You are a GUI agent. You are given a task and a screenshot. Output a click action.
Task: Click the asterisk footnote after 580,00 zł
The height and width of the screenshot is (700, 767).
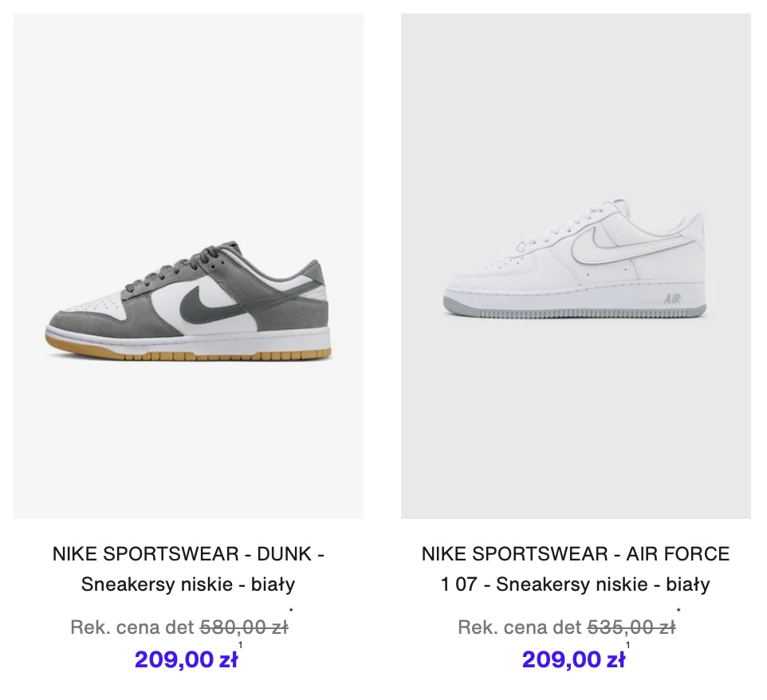pos(291,611)
